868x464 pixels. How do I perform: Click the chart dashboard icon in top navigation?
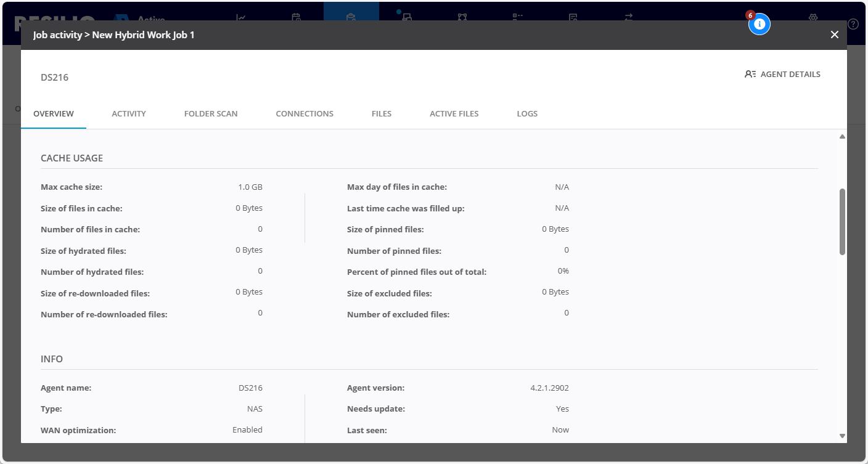242,18
